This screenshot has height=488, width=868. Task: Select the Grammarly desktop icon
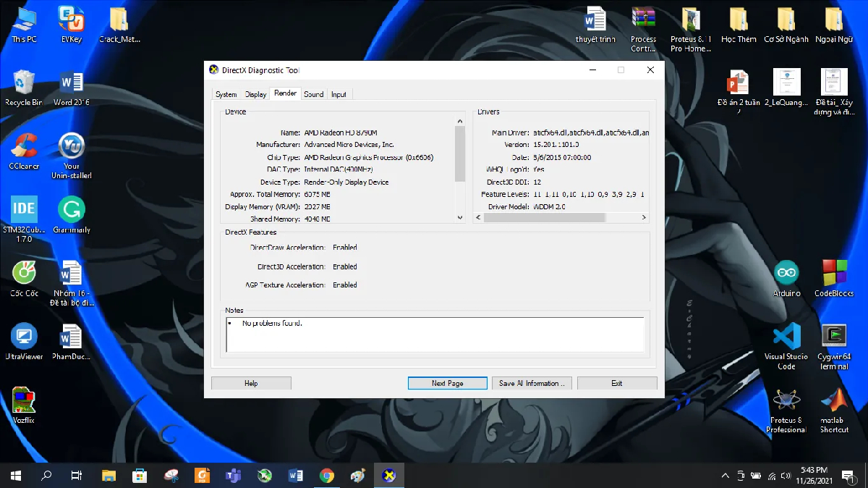tap(71, 215)
